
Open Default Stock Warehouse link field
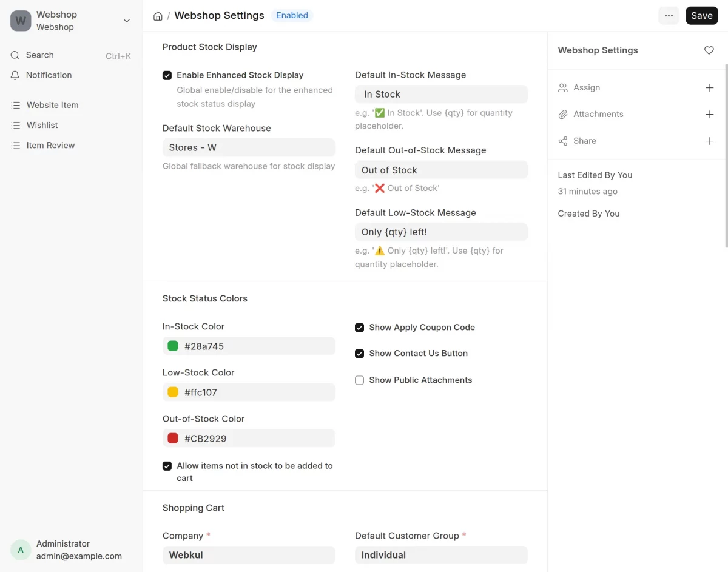[x=249, y=147]
